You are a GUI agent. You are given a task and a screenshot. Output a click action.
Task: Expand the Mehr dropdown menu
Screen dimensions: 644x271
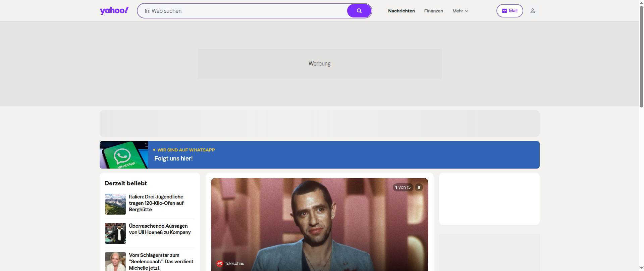point(460,11)
